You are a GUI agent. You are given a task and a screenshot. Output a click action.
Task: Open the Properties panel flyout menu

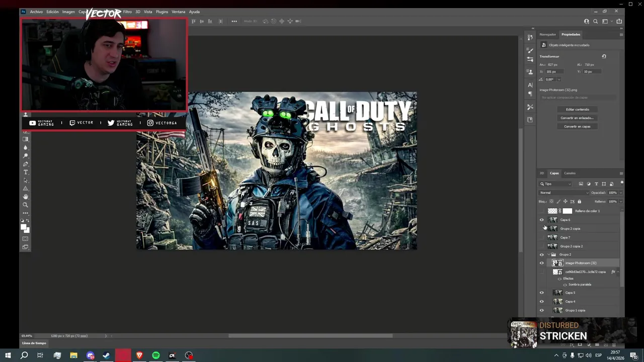(x=621, y=35)
